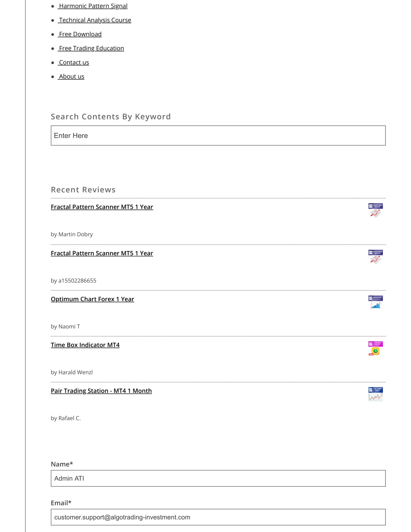Click the keyword search Enter Here field
The height and width of the screenshot is (532, 411).
218,136
